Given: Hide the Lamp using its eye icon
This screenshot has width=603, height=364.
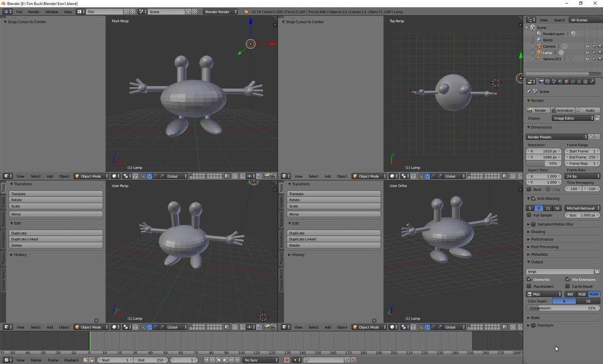Looking at the screenshot, I should point(587,52).
